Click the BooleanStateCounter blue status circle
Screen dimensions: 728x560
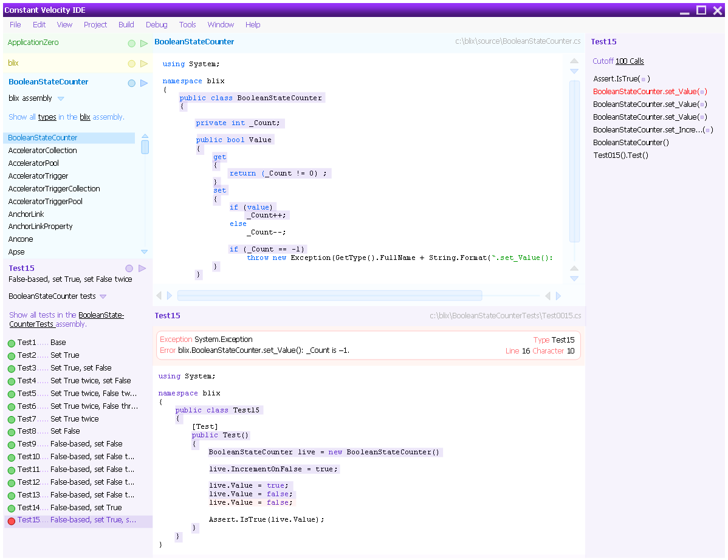tap(131, 83)
